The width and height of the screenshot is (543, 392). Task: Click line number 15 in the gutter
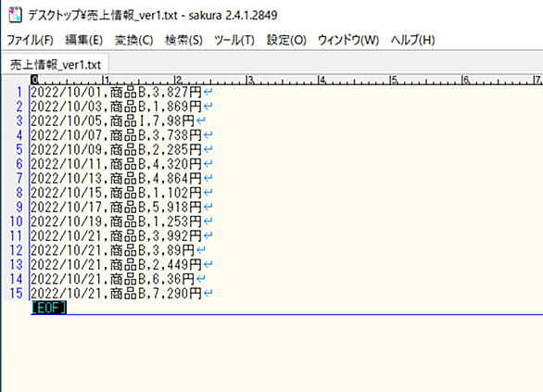tap(16, 294)
